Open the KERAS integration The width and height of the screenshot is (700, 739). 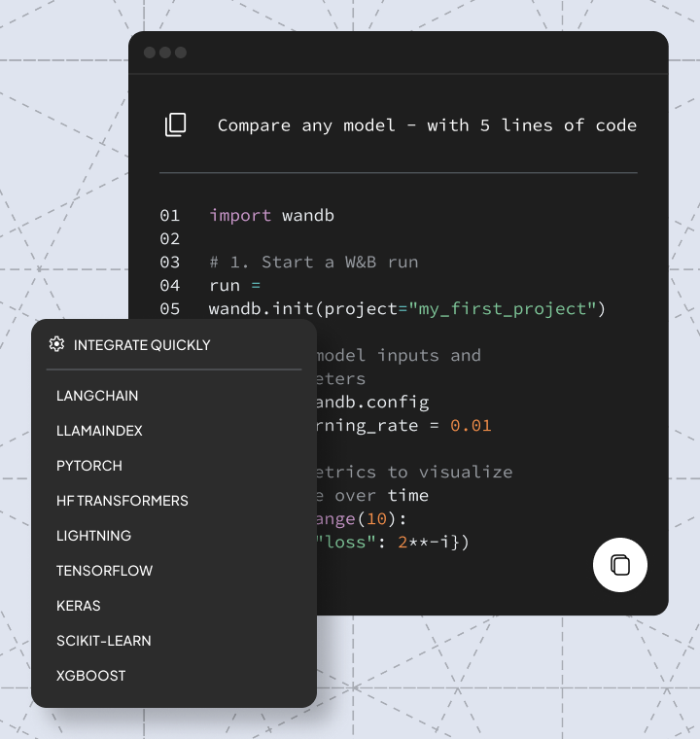[x=78, y=606]
